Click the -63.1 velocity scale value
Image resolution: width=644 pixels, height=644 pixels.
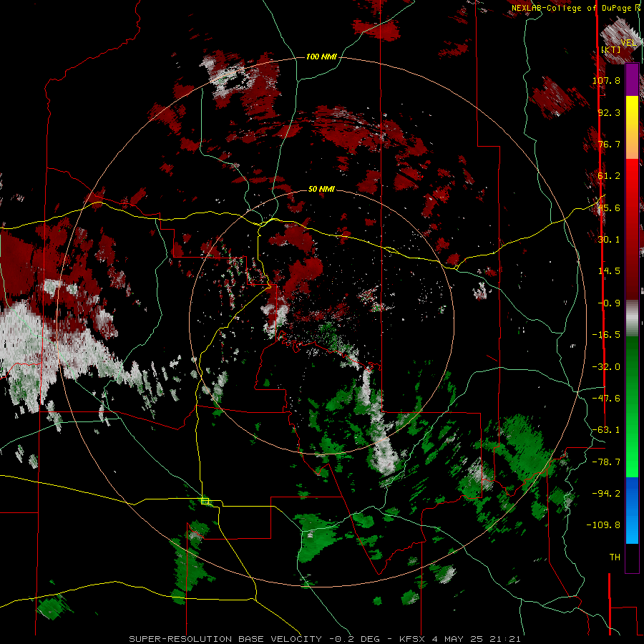click(x=606, y=430)
